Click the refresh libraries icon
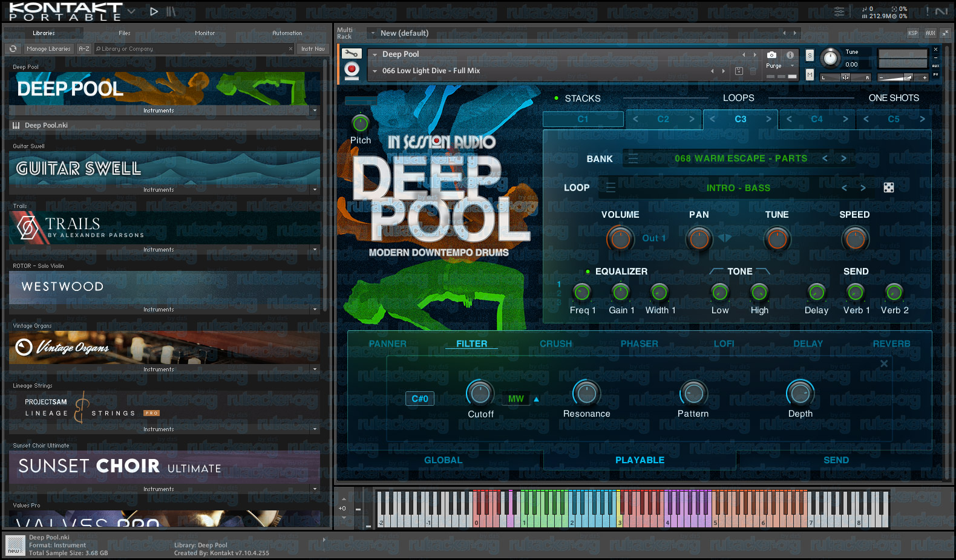The height and width of the screenshot is (560, 956). 13,49
